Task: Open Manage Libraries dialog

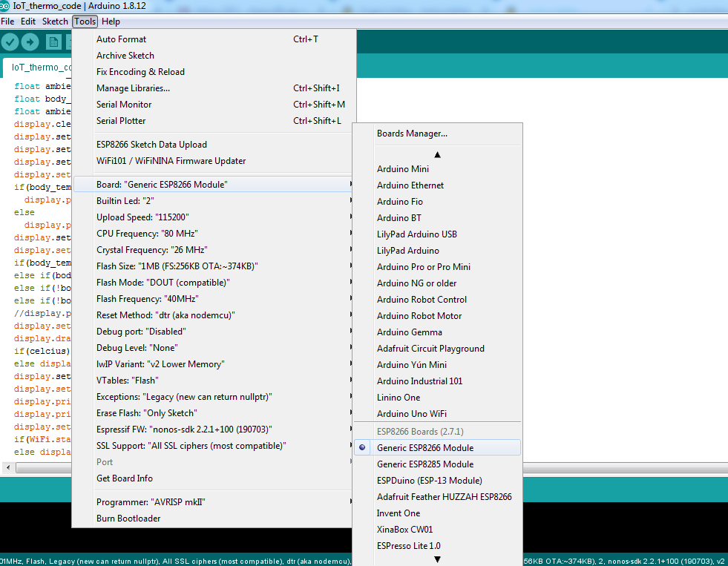Action: tap(214, 88)
